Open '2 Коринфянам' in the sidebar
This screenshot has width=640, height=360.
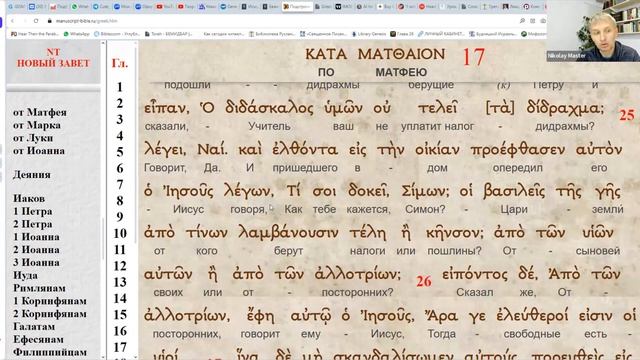50,314
